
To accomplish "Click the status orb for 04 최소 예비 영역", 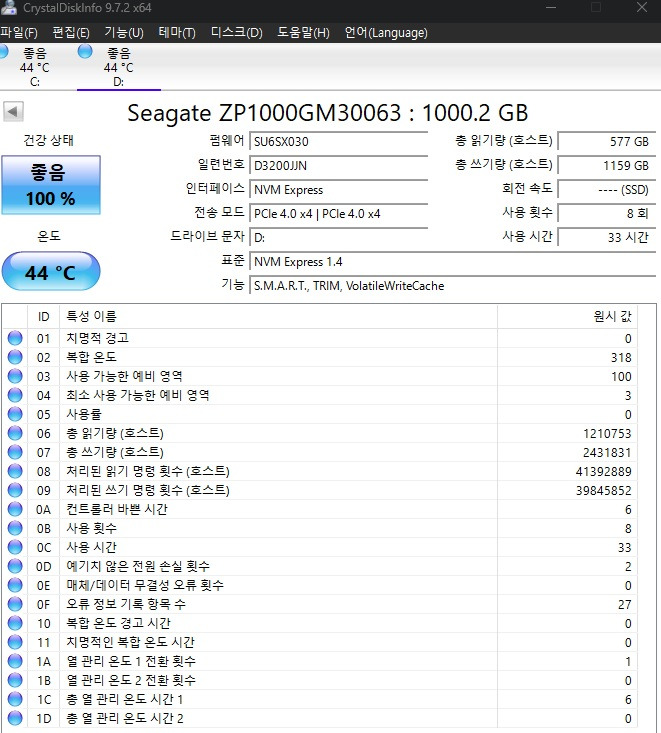I will coord(15,395).
